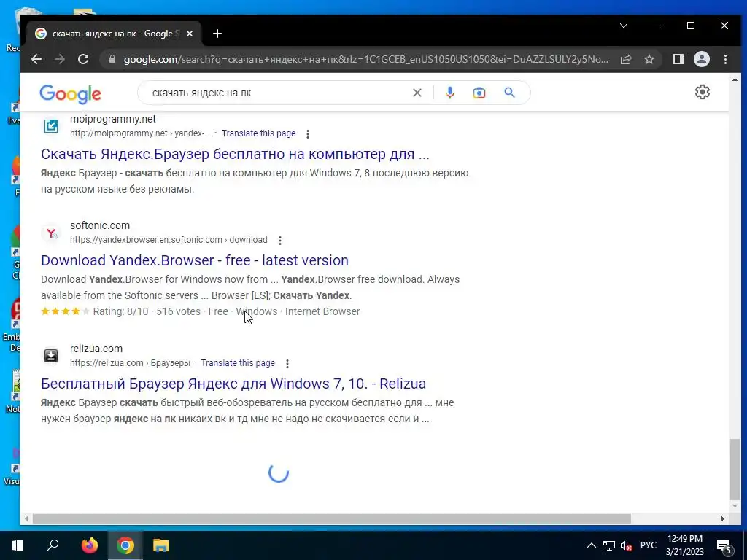Open the Windows Start menu
The width and height of the screenshot is (747, 560).
click(18, 545)
